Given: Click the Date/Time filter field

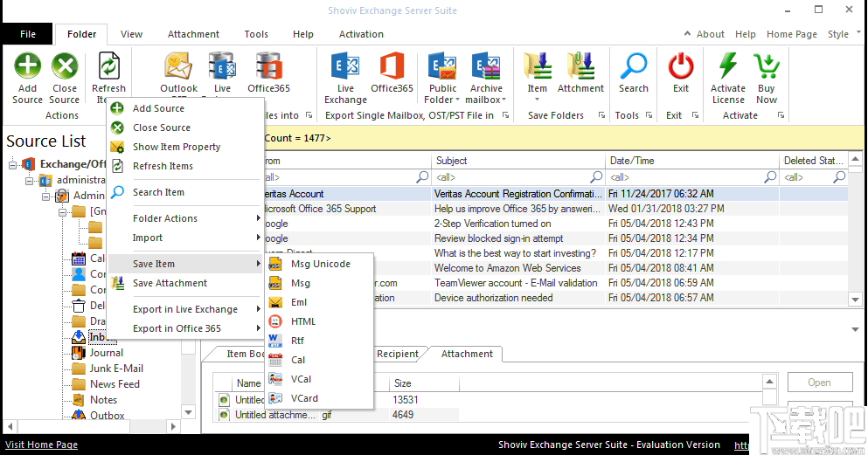Looking at the screenshot, I should (x=692, y=177).
